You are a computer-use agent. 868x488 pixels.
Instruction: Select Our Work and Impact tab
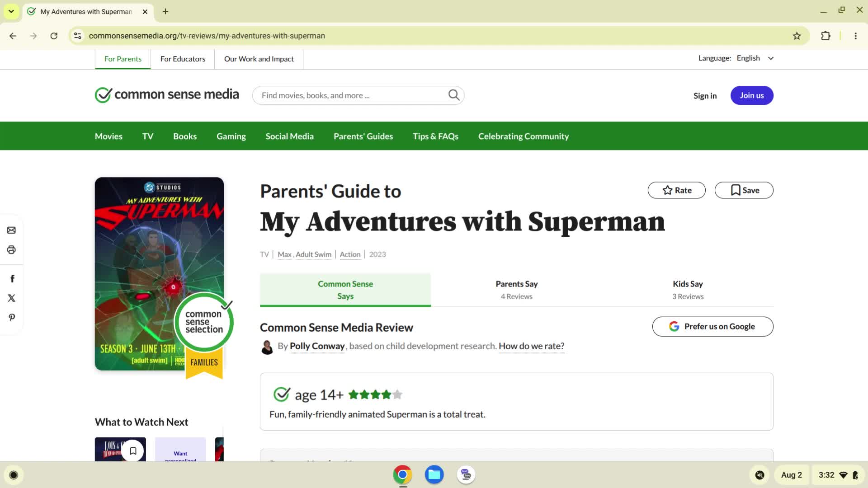tap(259, 59)
